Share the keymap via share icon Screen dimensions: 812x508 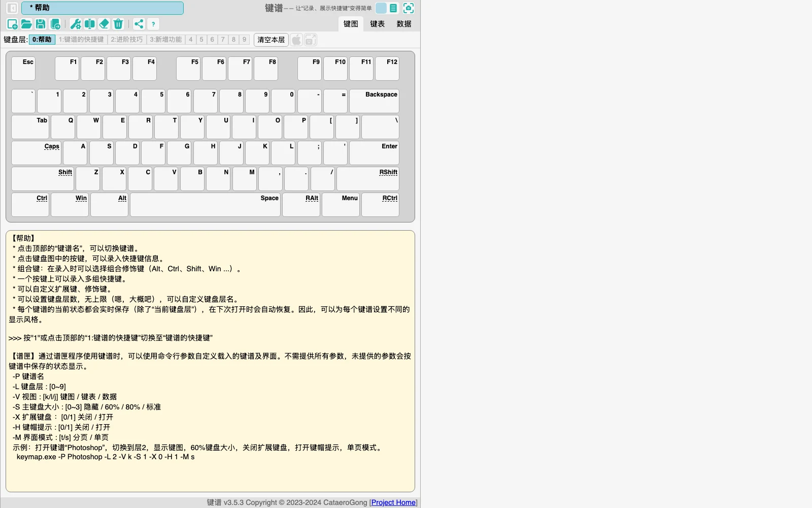tap(139, 24)
